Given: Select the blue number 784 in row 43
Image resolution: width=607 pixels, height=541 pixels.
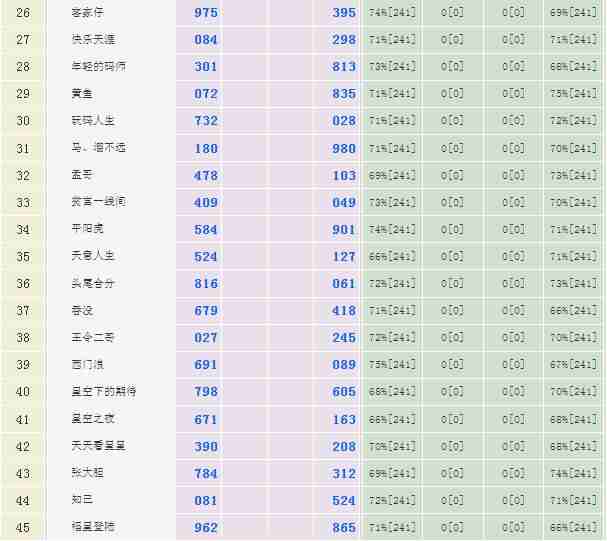Looking at the screenshot, I should click(x=206, y=473).
